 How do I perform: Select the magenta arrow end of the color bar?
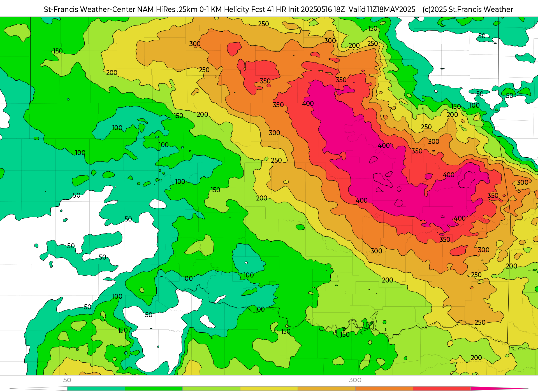point(499,389)
